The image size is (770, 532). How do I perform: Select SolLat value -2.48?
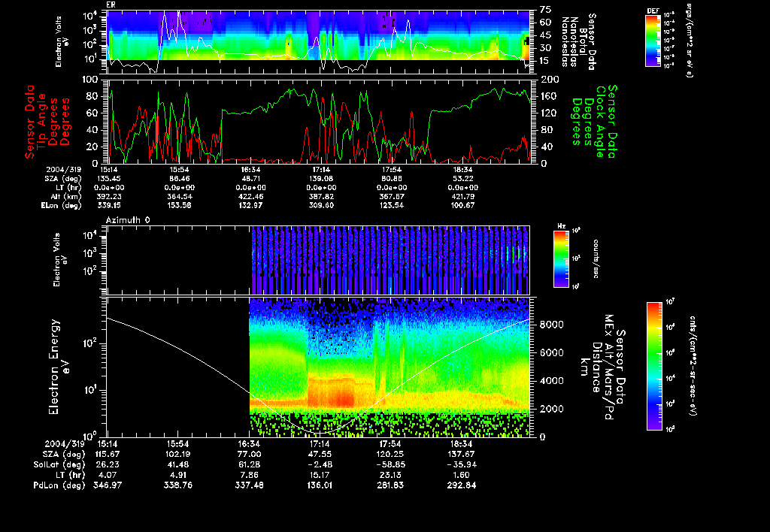coord(320,464)
